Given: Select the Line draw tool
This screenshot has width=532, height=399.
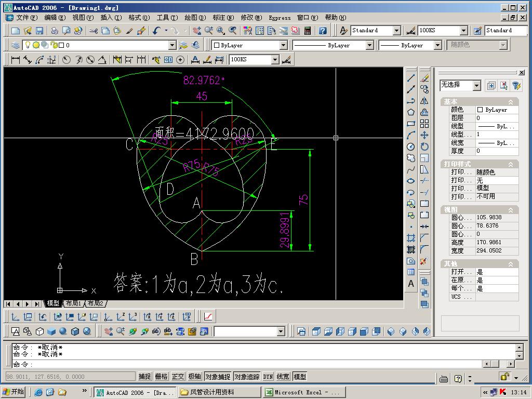Looking at the screenshot, I should tap(411, 78).
